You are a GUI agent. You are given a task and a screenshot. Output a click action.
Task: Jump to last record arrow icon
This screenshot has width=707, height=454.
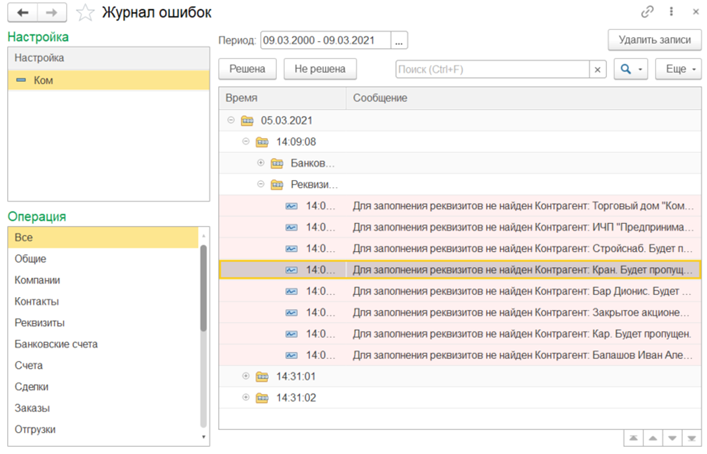click(691, 439)
